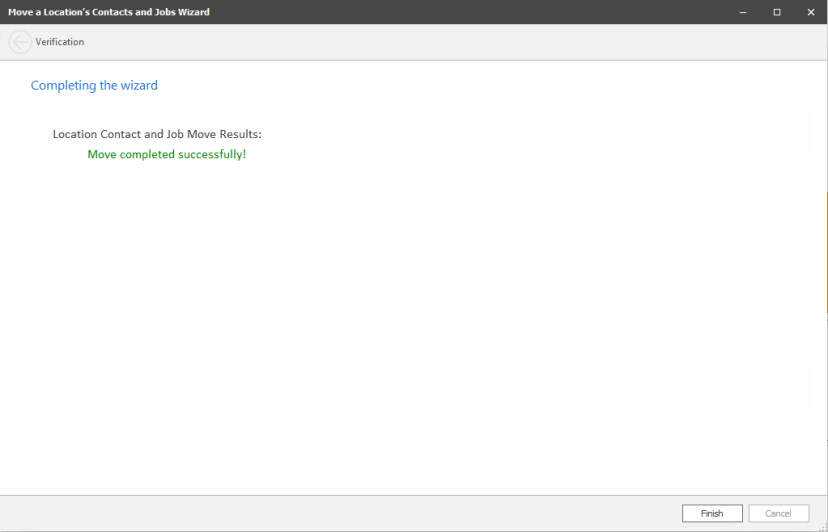Select the 'Move completed successfully!' message
828x532 pixels.
pyautogui.click(x=166, y=155)
